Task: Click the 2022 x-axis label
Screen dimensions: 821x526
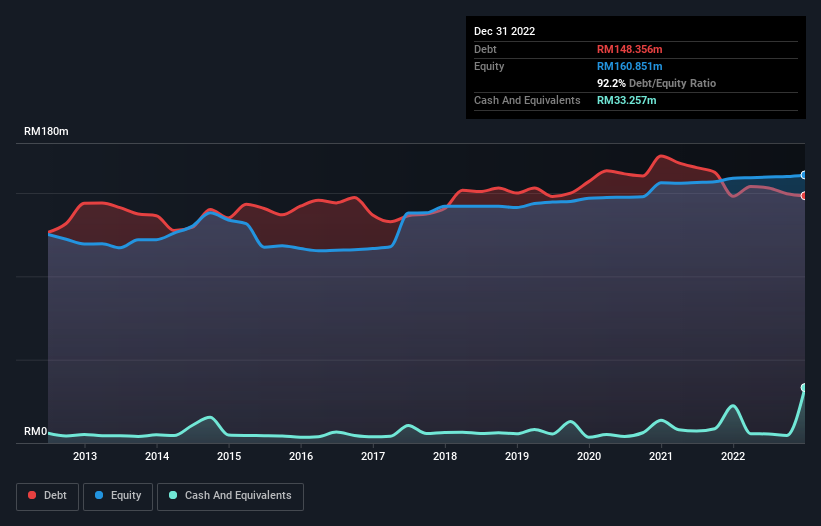Action: tap(733, 456)
